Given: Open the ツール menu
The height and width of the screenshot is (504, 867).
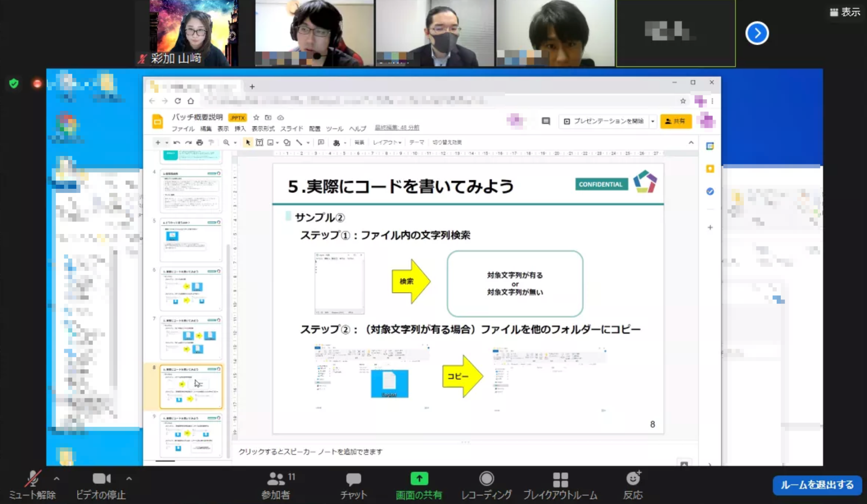Looking at the screenshot, I should click(335, 129).
